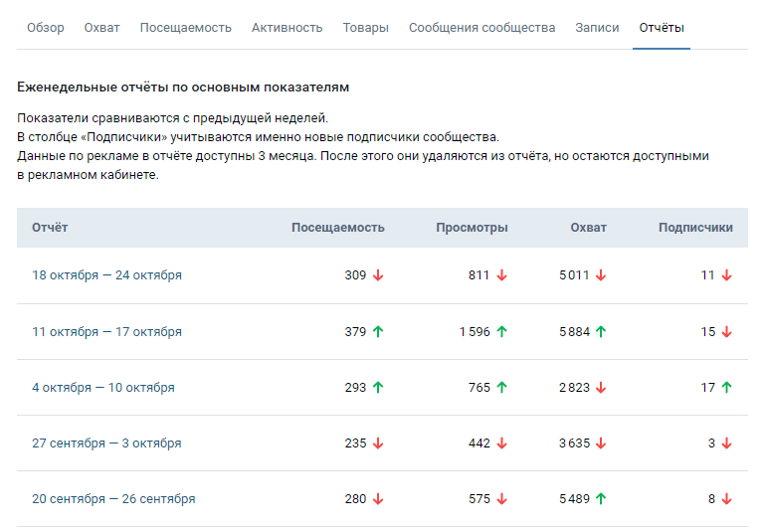Click the attendance value 235
Viewport: 765px width, 532px height.
[355, 443]
